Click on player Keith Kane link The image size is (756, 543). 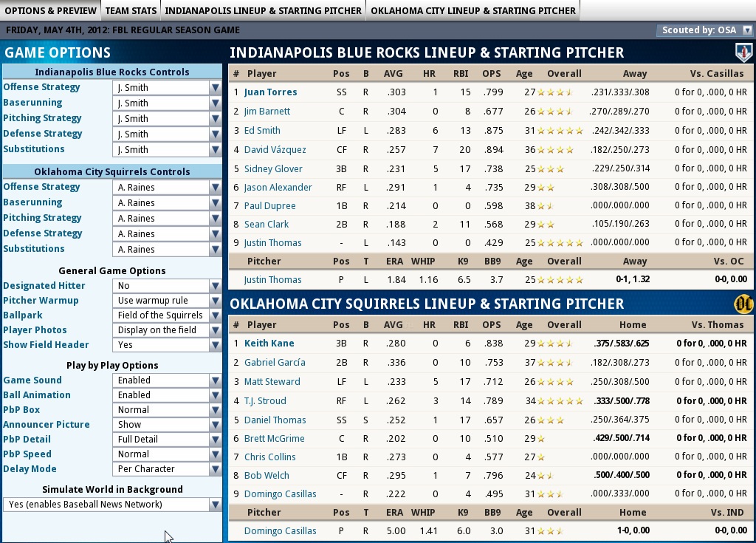coord(269,344)
